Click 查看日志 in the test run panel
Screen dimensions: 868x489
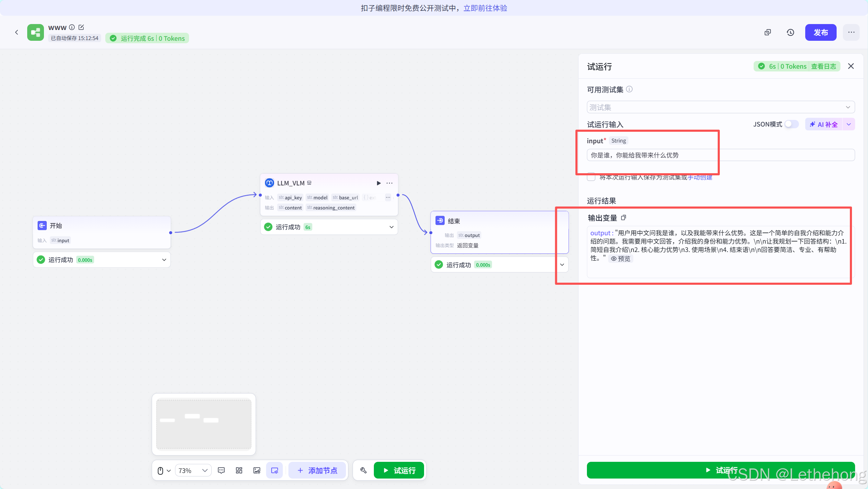(823, 66)
